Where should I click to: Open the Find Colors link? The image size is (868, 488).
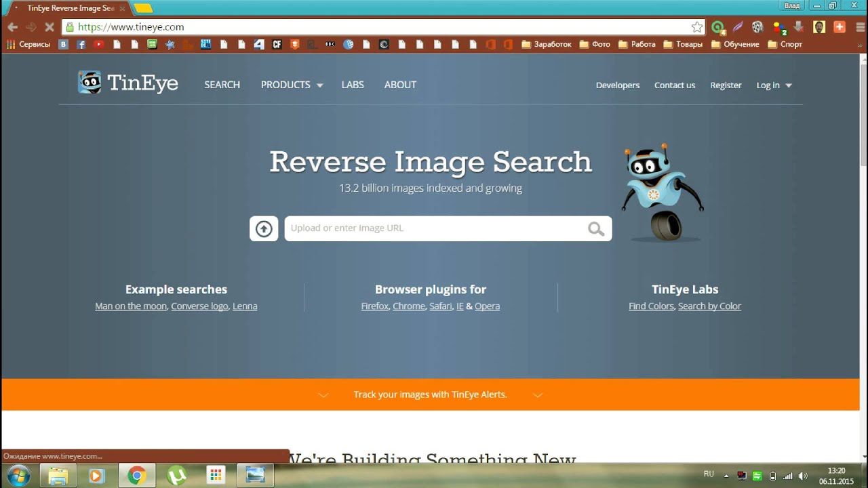tap(651, 306)
